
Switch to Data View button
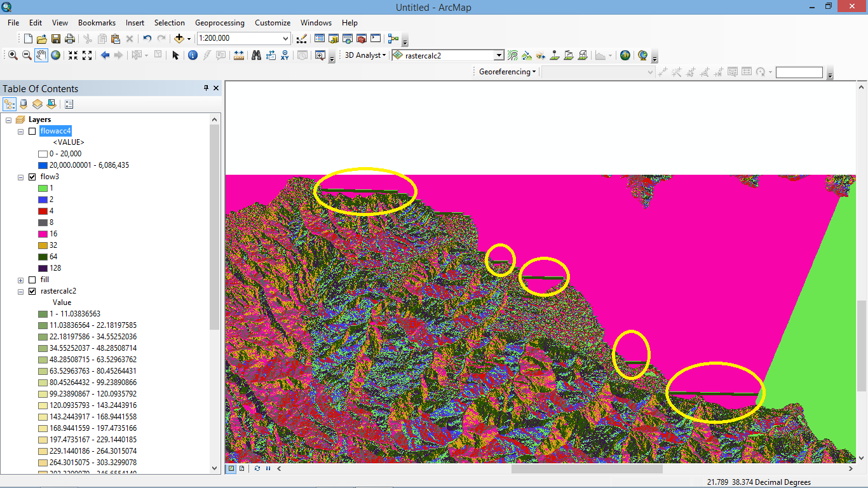[x=231, y=469]
